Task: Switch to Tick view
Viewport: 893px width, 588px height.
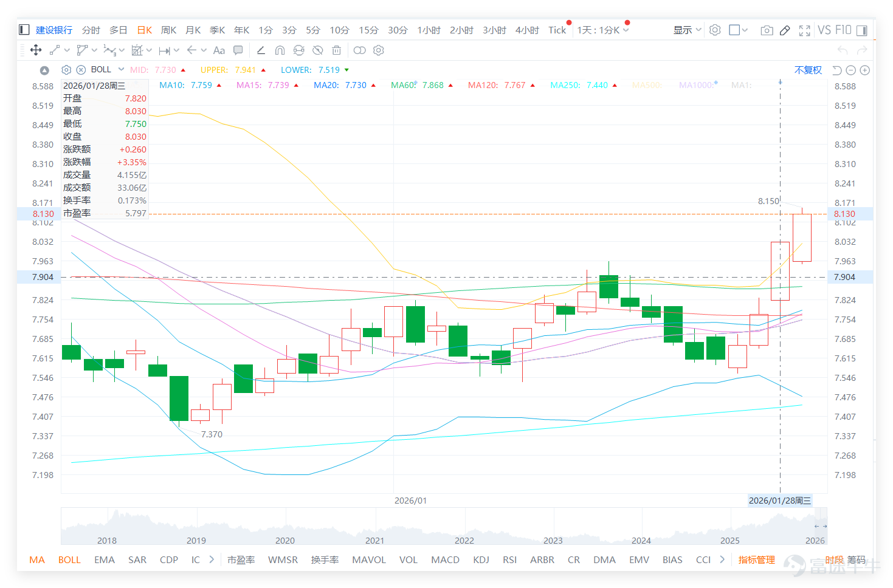Action: tap(557, 30)
